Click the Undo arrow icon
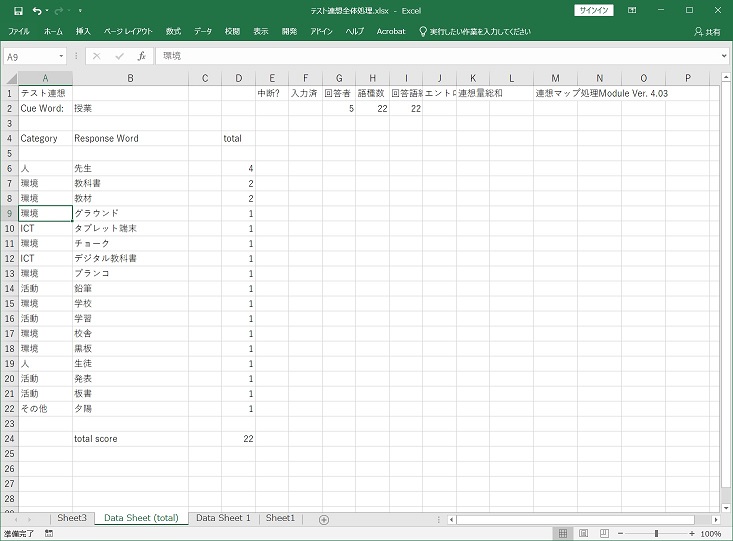 click(37, 10)
